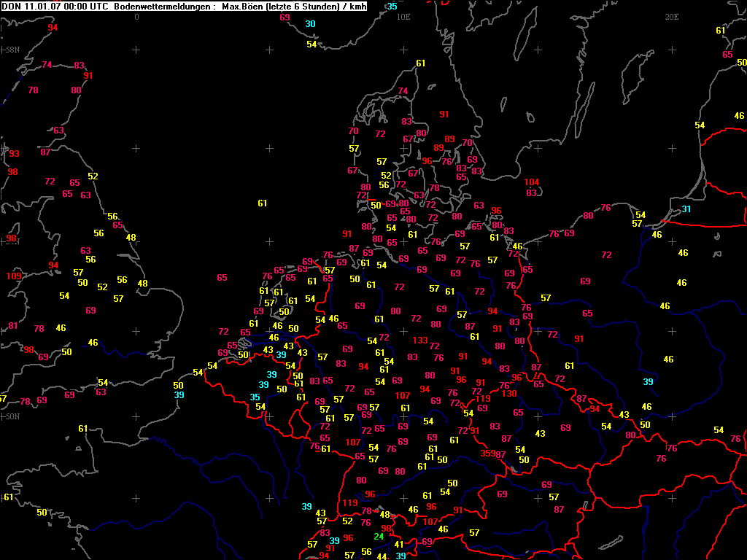
Task: Click the cyan 30 value near Norway
Action: (x=310, y=24)
